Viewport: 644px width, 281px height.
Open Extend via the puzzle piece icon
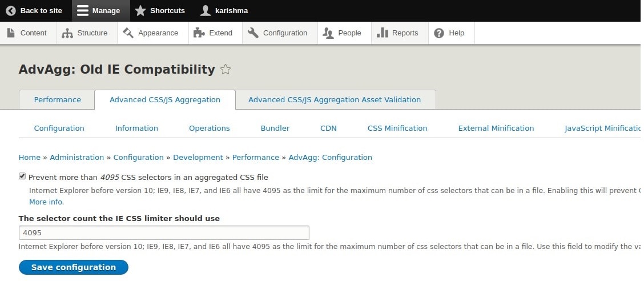point(199,33)
